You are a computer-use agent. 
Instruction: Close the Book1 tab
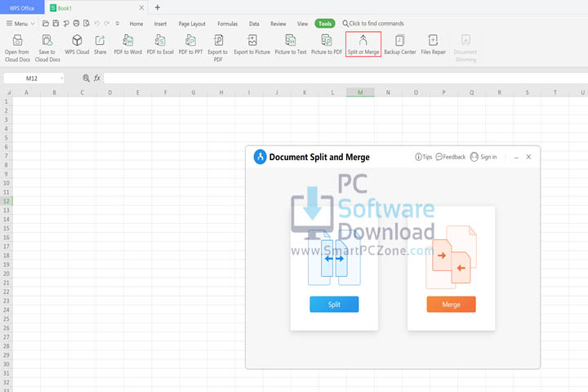click(141, 7)
